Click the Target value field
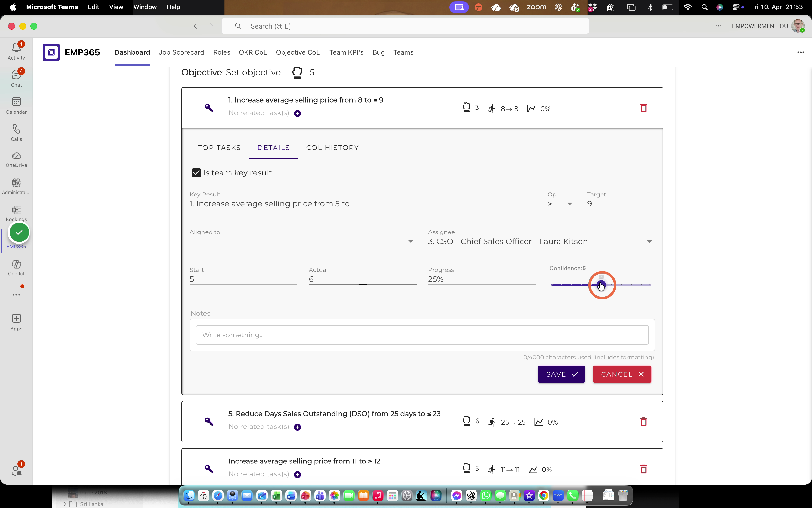The width and height of the screenshot is (812, 508). [x=621, y=204]
